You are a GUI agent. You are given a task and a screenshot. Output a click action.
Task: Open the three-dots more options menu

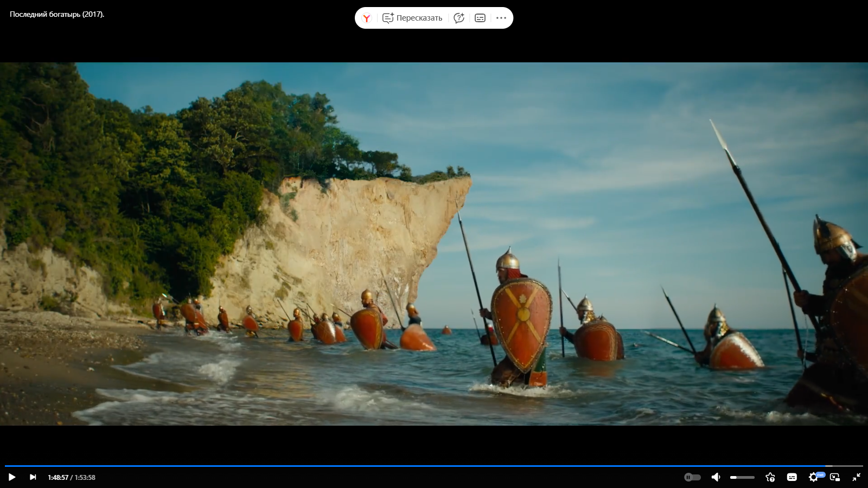pos(501,18)
